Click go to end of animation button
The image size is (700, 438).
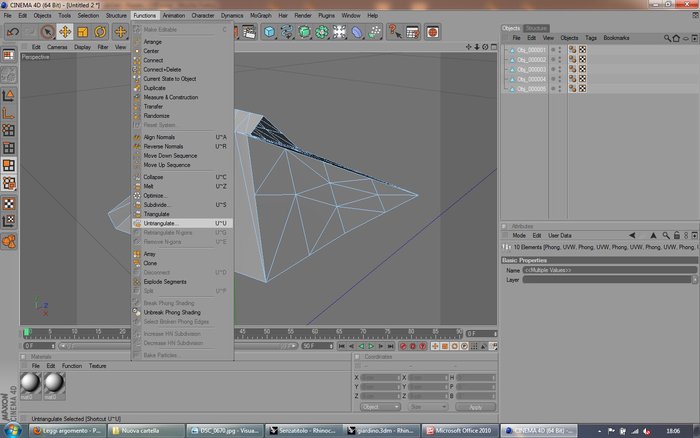[x=390, y=346]
